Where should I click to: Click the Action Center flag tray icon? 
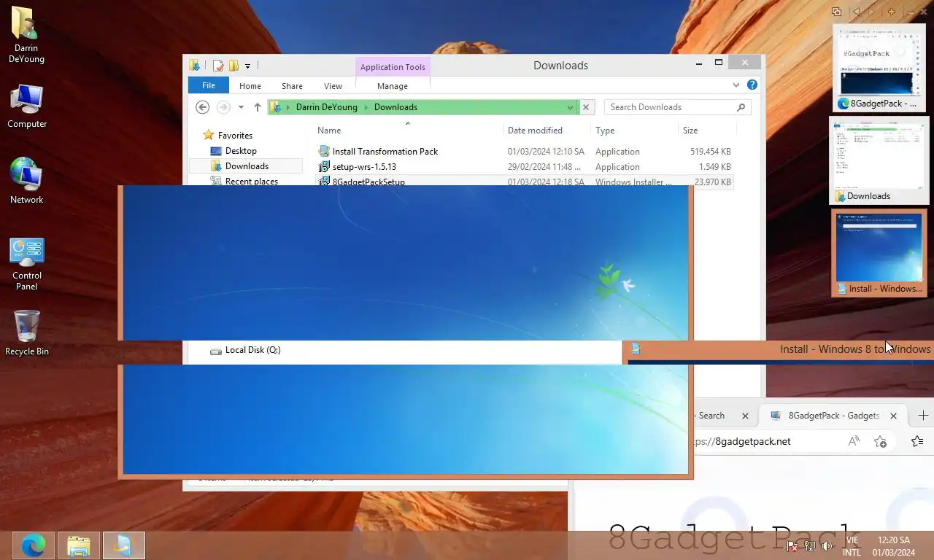792,546
